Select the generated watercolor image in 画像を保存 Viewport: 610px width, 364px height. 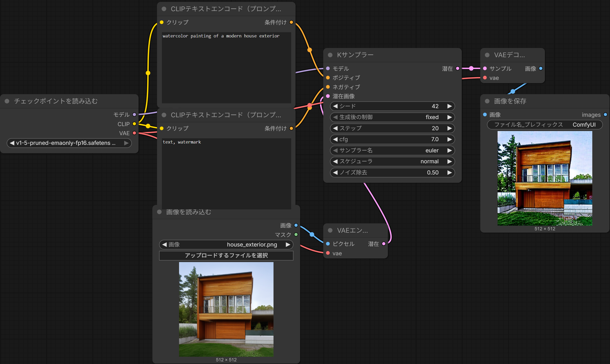pyautogui.click(x=545, y=178)
